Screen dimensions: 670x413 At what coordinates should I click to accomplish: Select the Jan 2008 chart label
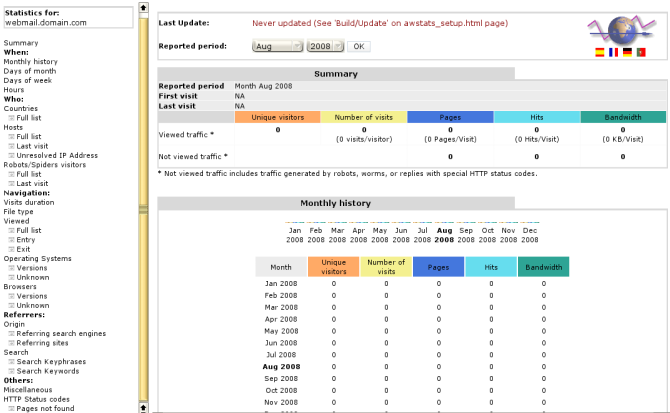[295, 235]
